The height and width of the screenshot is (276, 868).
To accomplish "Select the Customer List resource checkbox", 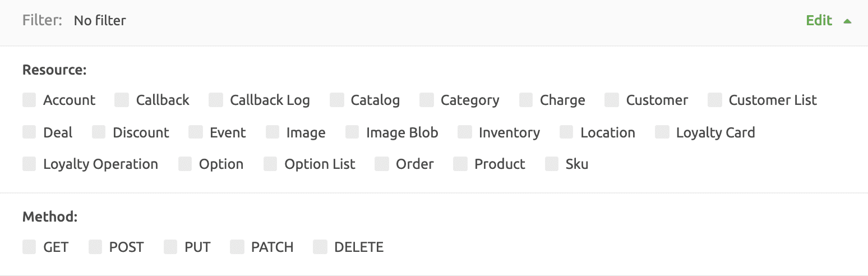I will pyautogui.click(x=715, y=100).
